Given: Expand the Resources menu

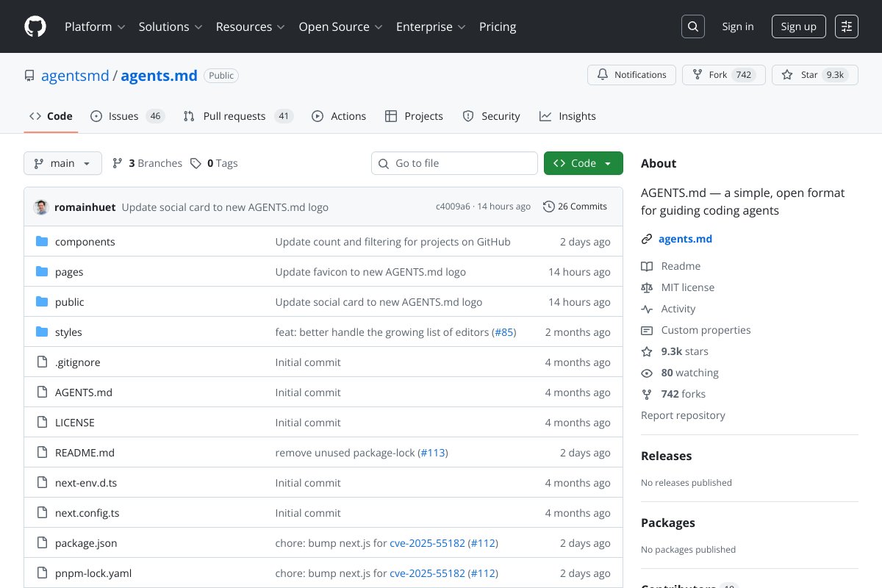Looking at the screenshot, I should (251, 26).
